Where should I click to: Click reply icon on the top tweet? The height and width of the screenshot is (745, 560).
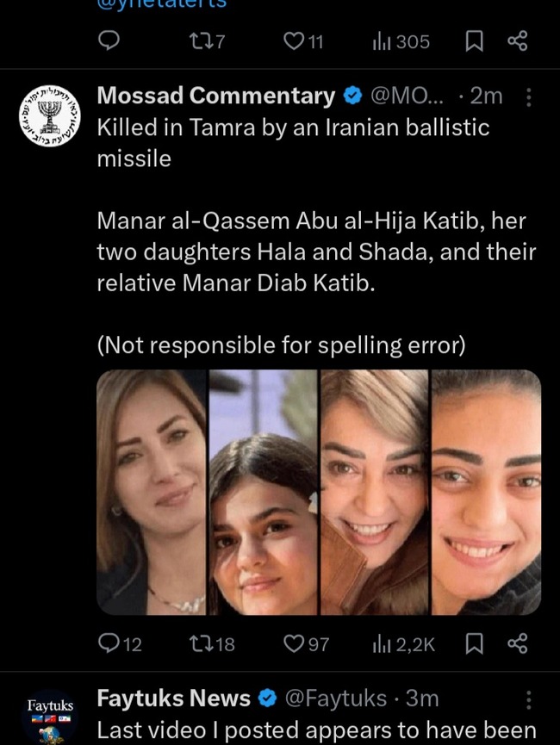(x=110, y=41)
